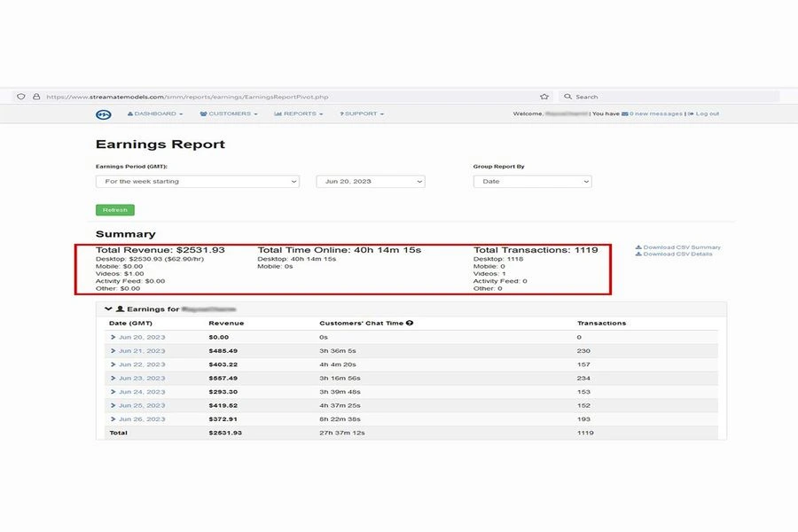Click the Customers' Chat Time help icon
Image resolution: width=798 pixels, height=532 pixels.
pyautogui.click(x=410, y=324)
